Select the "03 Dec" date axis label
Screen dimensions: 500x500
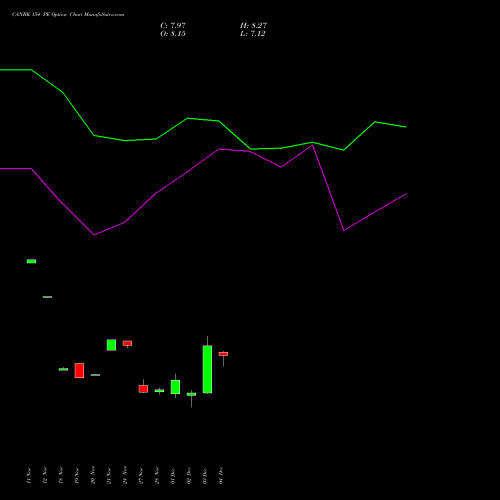point(205,475)
